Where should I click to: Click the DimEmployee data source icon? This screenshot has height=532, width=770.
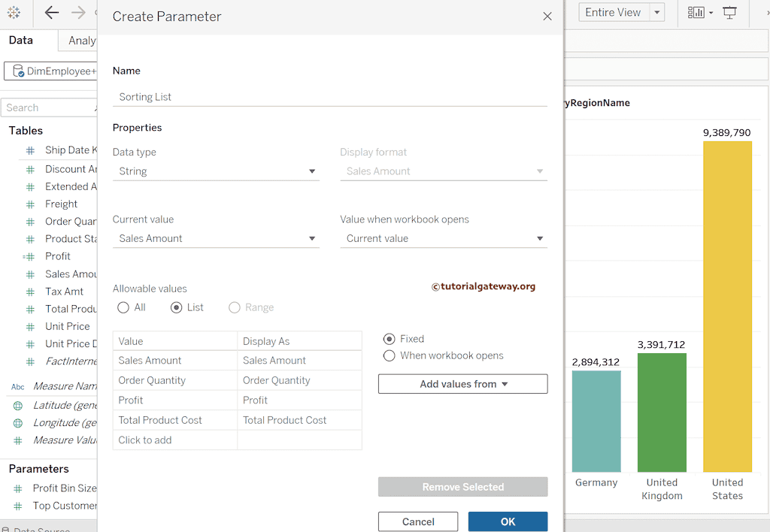[17, 72]
